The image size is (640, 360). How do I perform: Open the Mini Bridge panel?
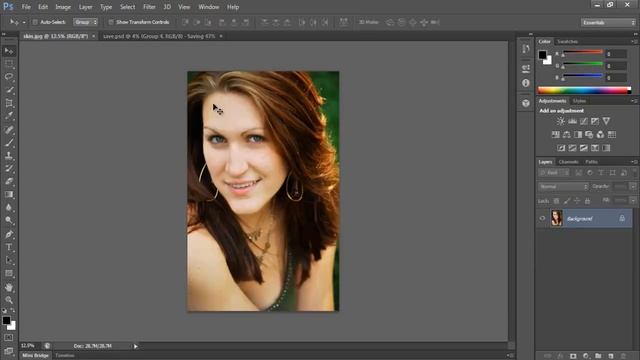click(x=35, y=356)
